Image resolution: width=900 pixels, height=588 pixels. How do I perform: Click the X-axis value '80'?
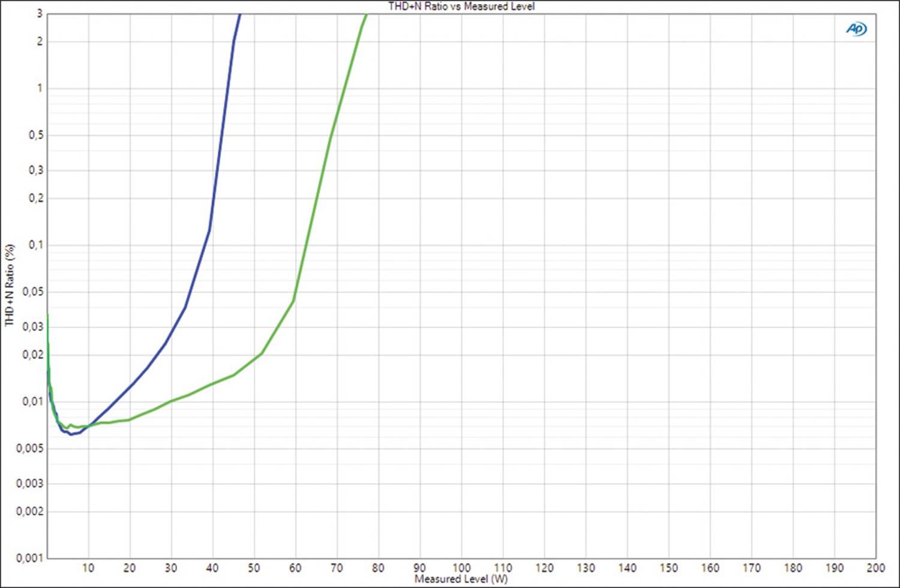tap(378, 568)
